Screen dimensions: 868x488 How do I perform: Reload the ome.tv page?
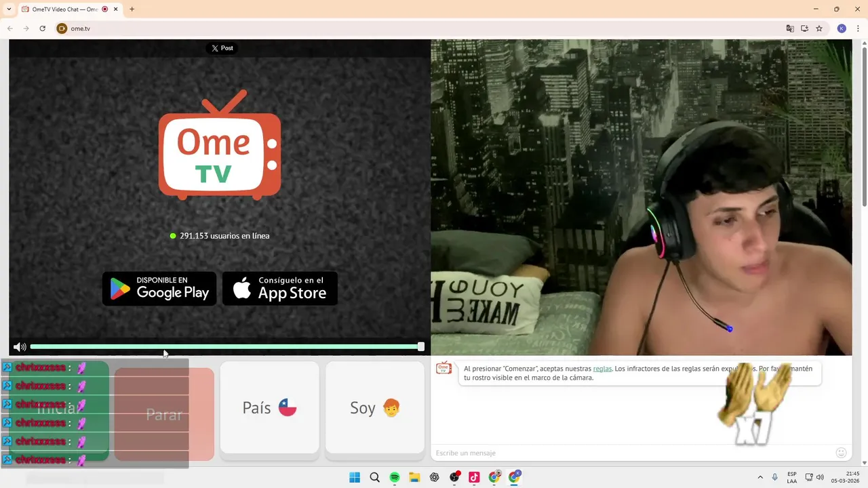tap(42, 28)
